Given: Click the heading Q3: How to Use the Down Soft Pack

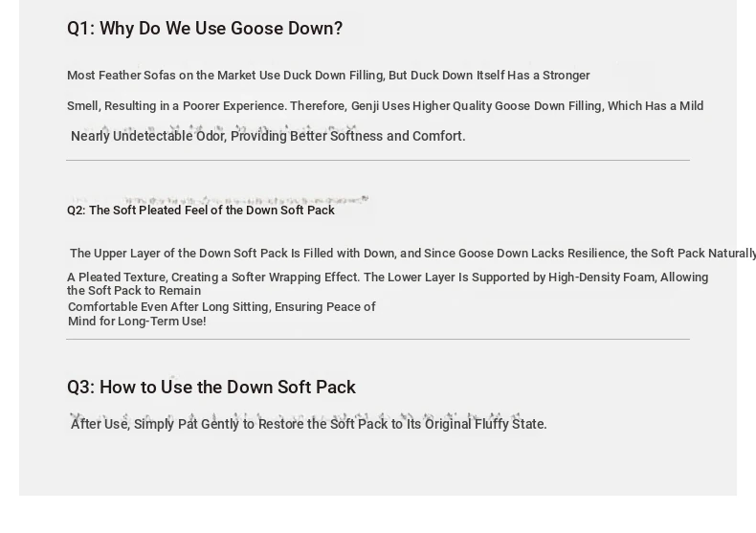Looking at the screenshot, I should pyautogui.click(x=211, y=388).
